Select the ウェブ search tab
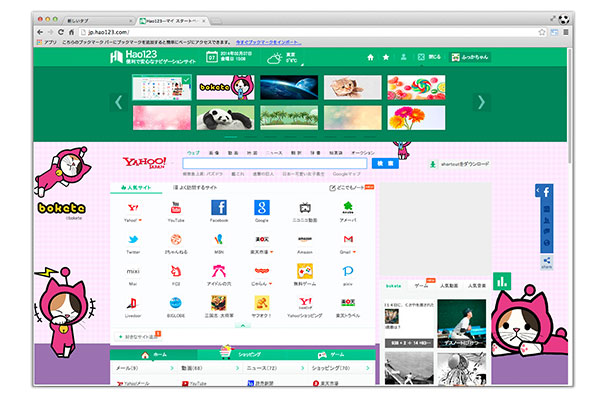This screenshot has width=600, height=400. coord(193,153)
